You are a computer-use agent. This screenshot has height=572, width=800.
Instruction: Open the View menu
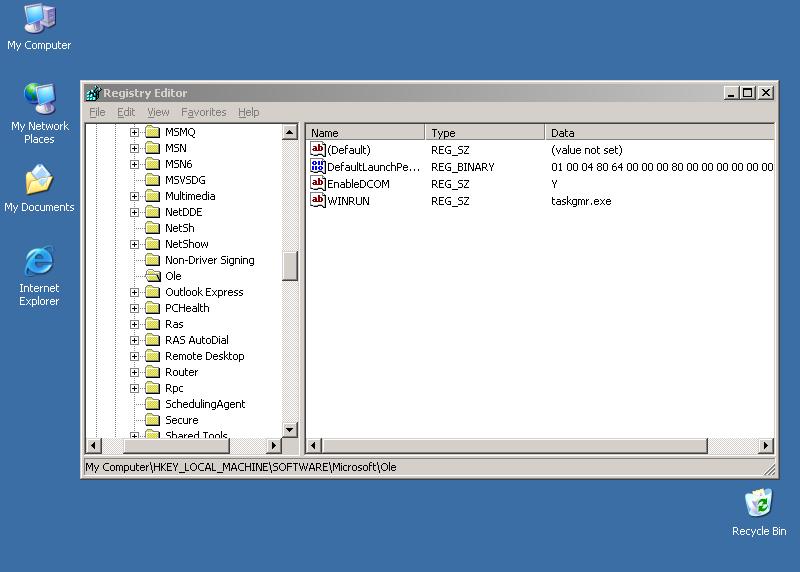point(158,112)
